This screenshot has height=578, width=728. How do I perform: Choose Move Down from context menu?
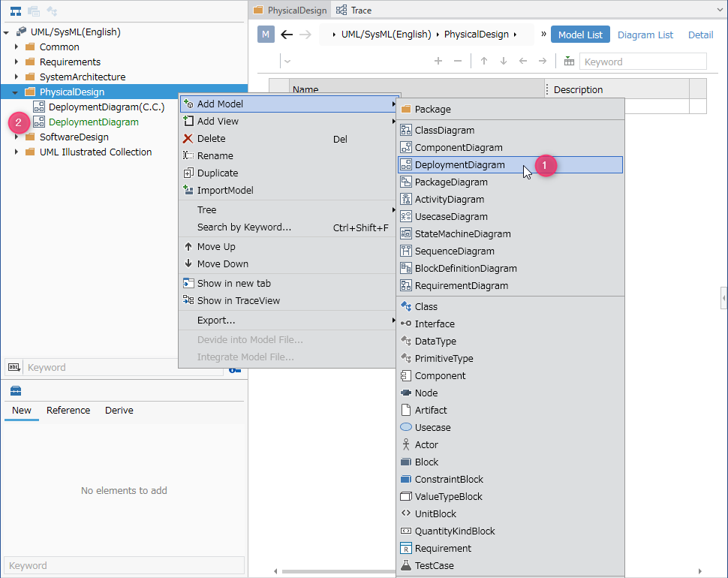pyautogui.click(x=288, y=263)
